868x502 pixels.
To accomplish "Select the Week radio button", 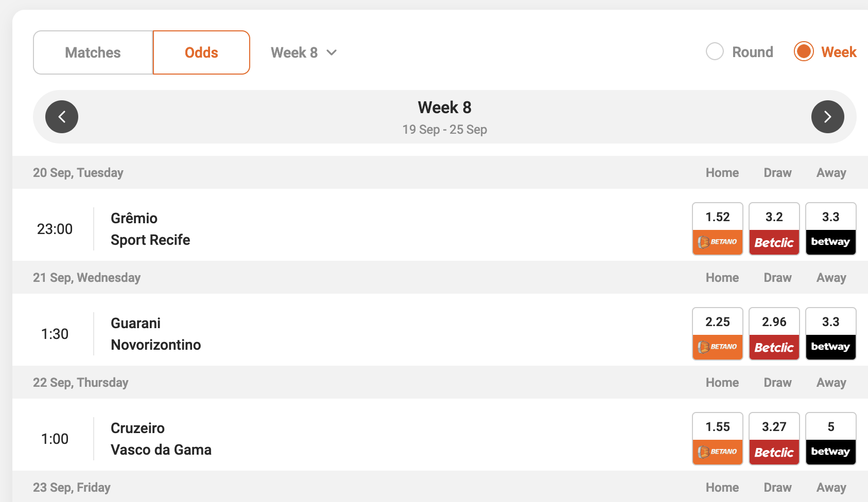I will pyautogui.click(x=803, y=51).
